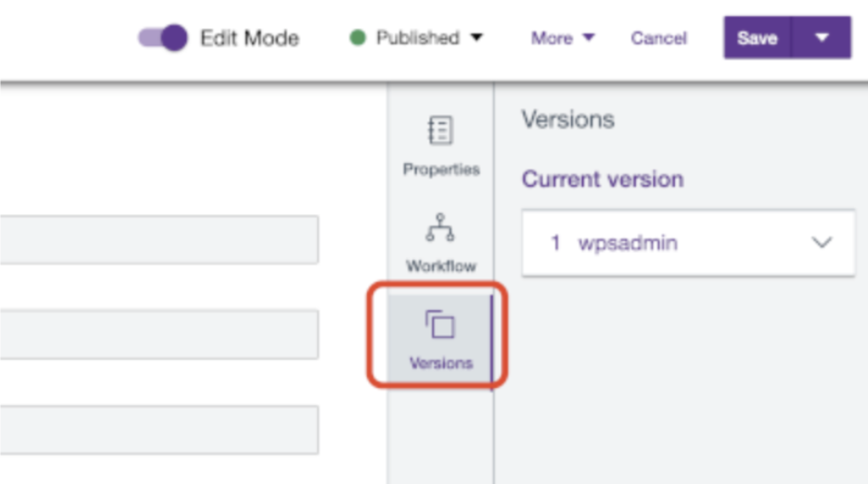Click the Properties text label in sidebar
This screenshot has height=484, width=868.
tap(441, 169)
